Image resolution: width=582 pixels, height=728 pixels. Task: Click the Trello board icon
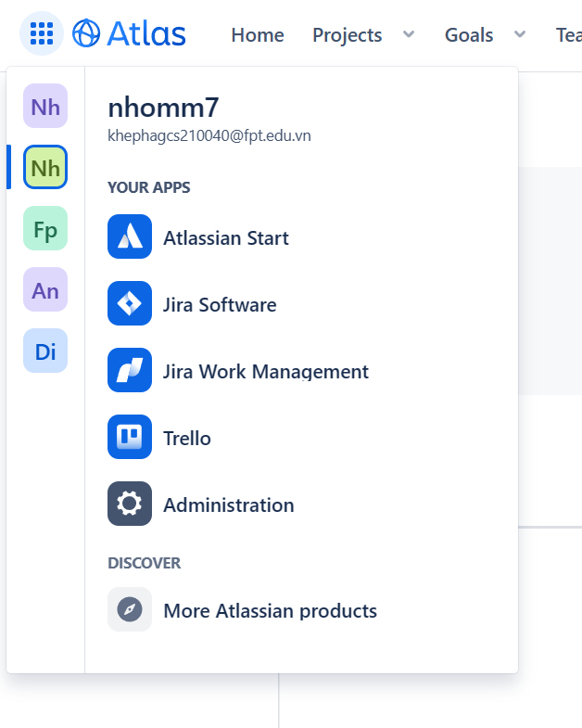(130, 437)
